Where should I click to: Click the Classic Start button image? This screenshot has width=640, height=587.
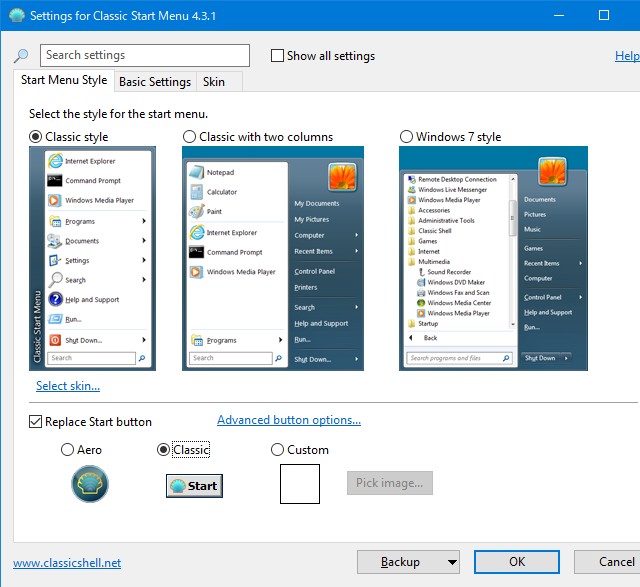coord(194,486)
